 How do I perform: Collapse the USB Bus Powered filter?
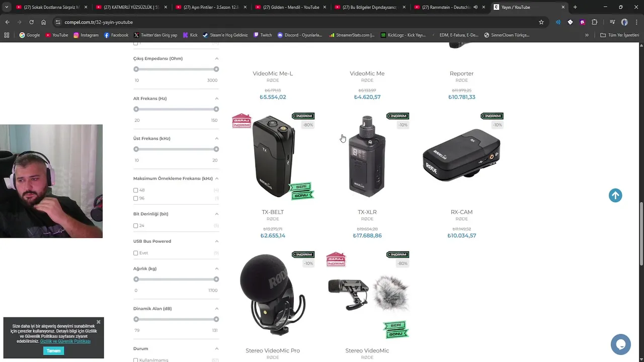[217, 241]
